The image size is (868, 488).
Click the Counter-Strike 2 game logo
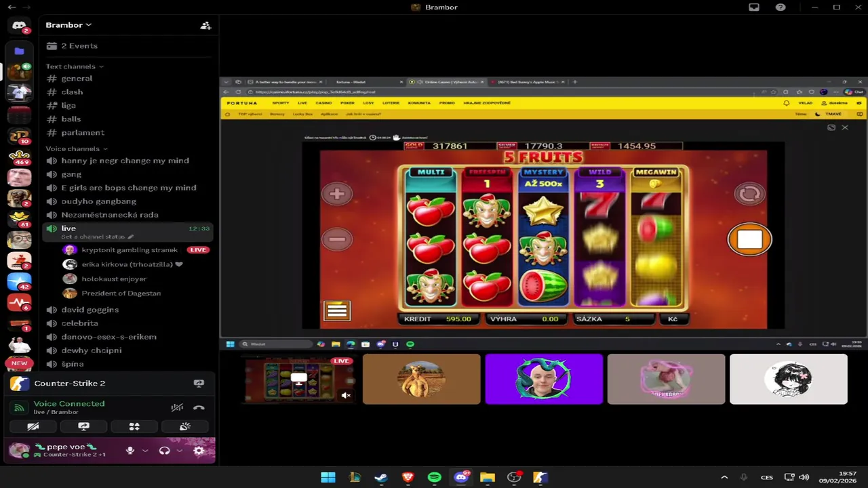tap(20, 384)
